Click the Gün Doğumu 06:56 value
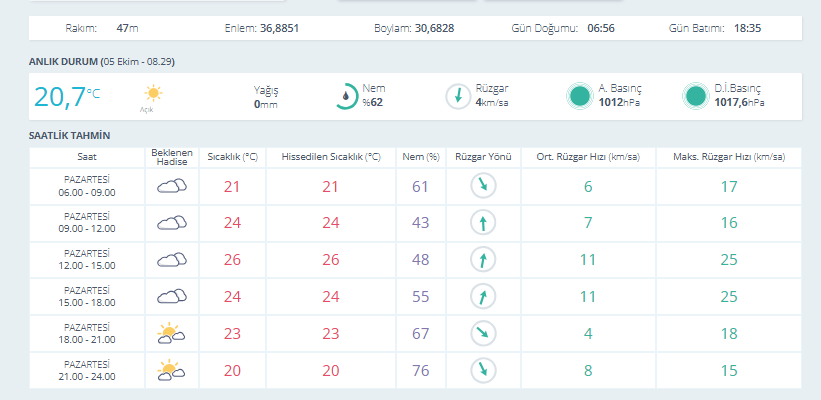The height and width of the screenshot is (400, 821). [601, 28]
